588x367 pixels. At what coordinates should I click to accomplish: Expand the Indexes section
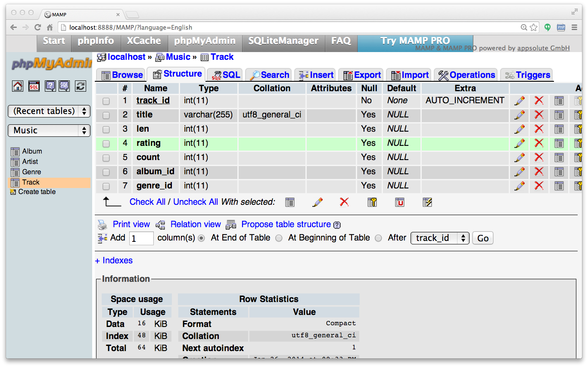click(x=114, y=260)
